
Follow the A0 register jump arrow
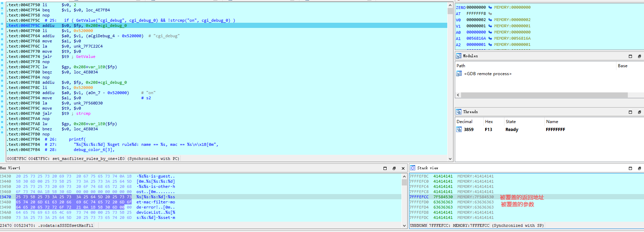coord(490,32)
